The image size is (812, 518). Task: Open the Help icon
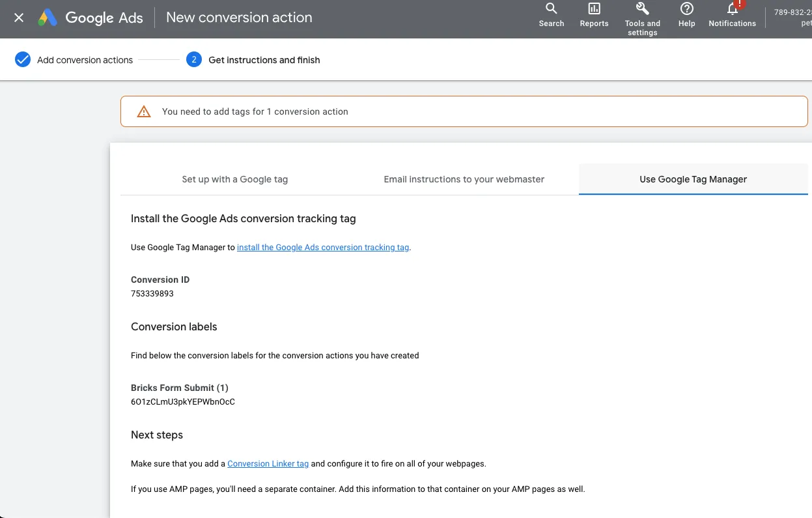coord(686,13)
